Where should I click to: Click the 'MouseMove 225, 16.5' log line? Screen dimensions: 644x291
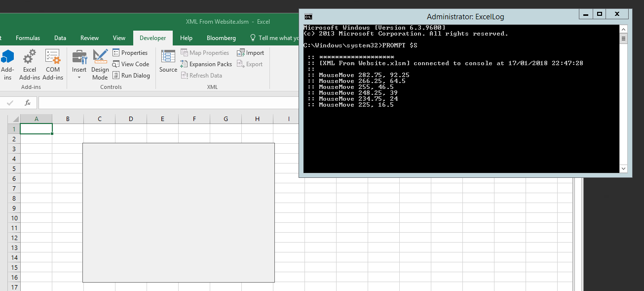(356, 105)
